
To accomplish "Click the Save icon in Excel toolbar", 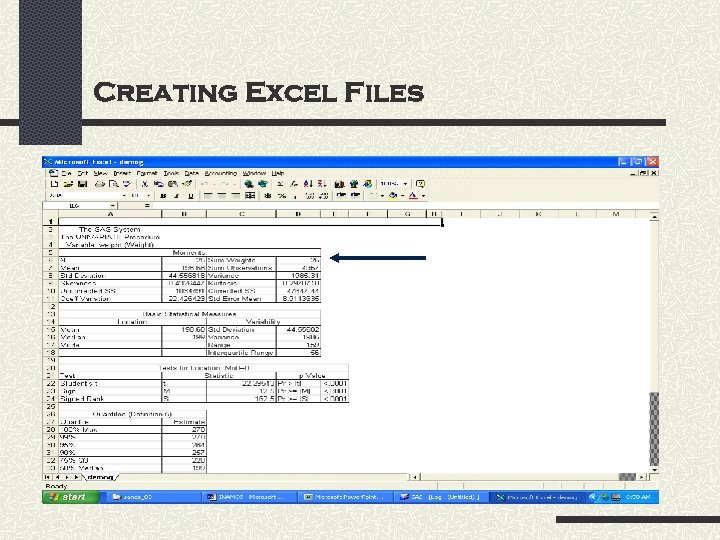I will tap(83, 184).
